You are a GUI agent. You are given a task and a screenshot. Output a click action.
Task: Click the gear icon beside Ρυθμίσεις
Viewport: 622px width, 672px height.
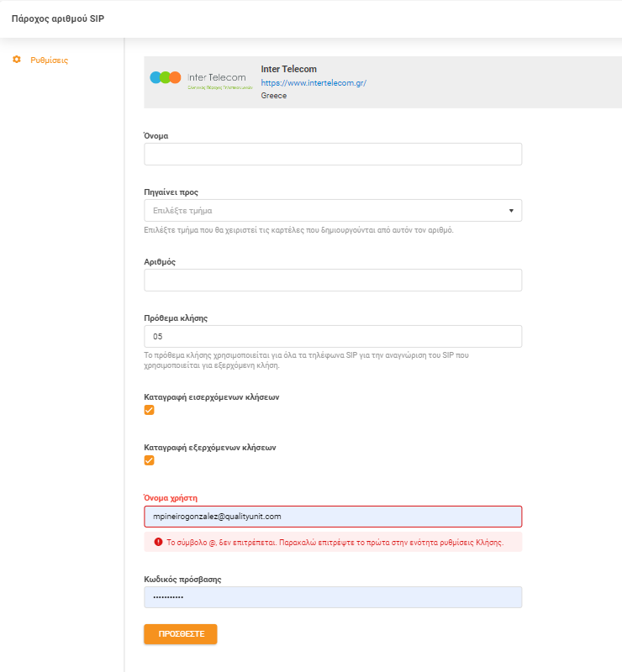tap(17, 60)
